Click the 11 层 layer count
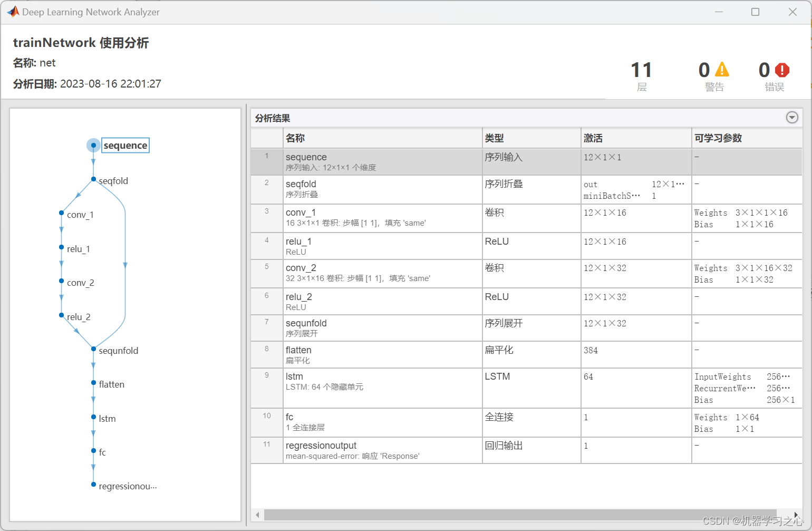Image resolution: width=812 pixels, height=531 pixels. [x=642, y=76]
